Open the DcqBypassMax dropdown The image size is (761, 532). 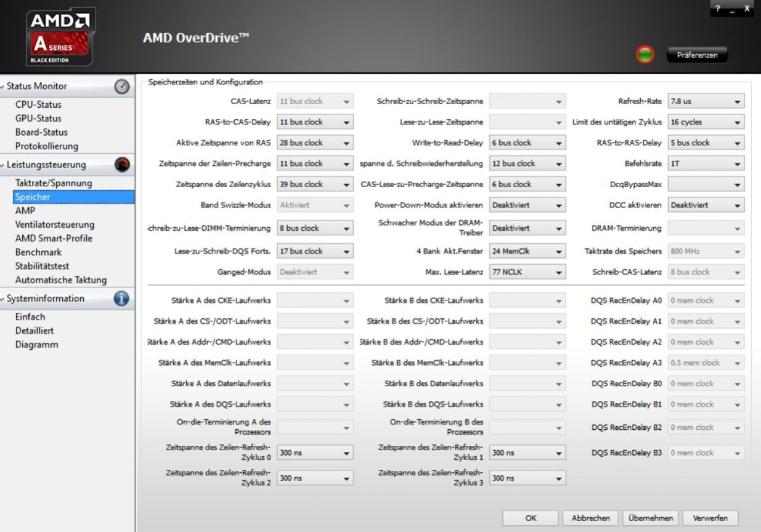(706, 184)
